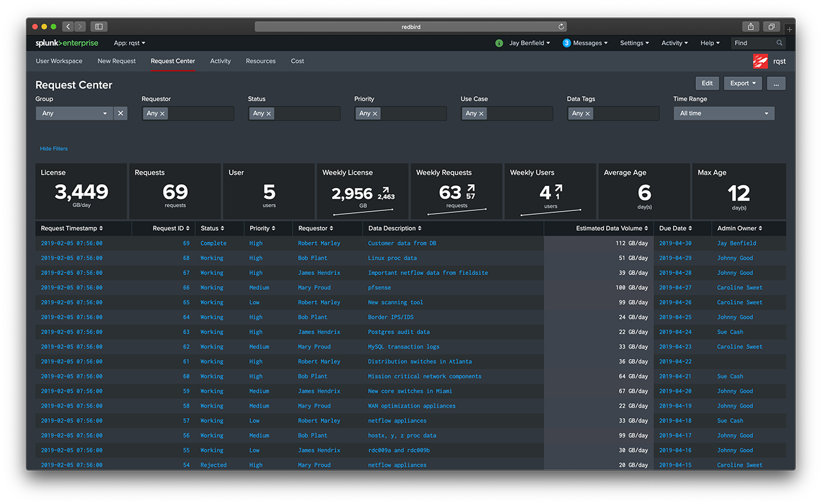821x504 pixels.
Task: Reload the redbird page
Action: coord(561,26)
